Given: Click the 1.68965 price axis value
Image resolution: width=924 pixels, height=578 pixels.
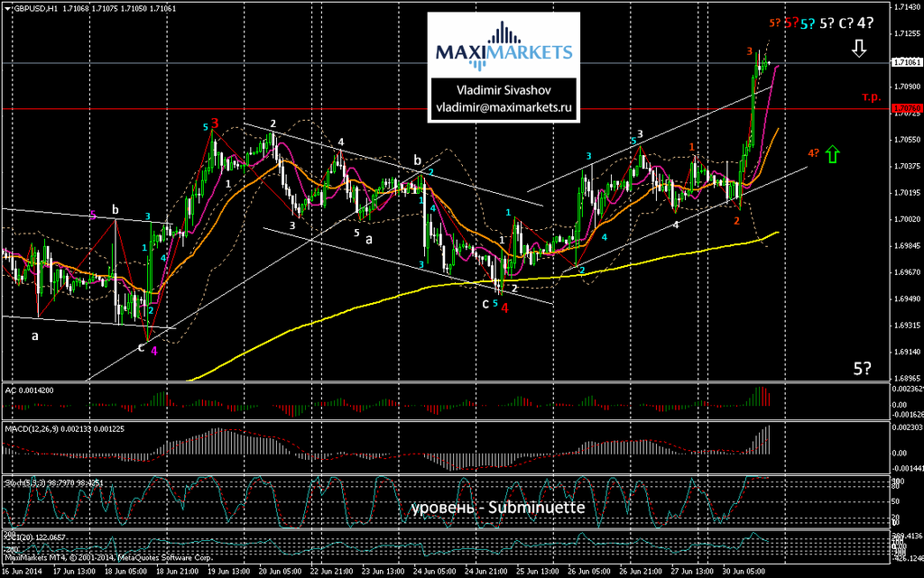Looking at the screenshot, I should (907, 378).
